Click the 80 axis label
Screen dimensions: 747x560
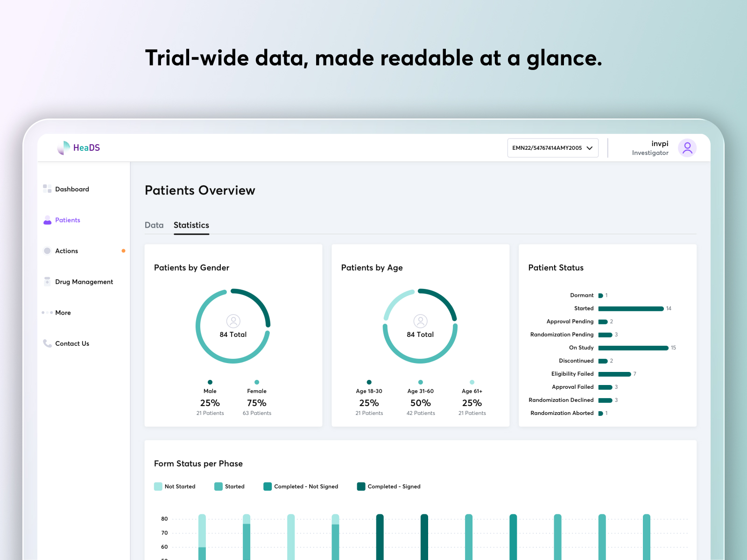(164, 518)
